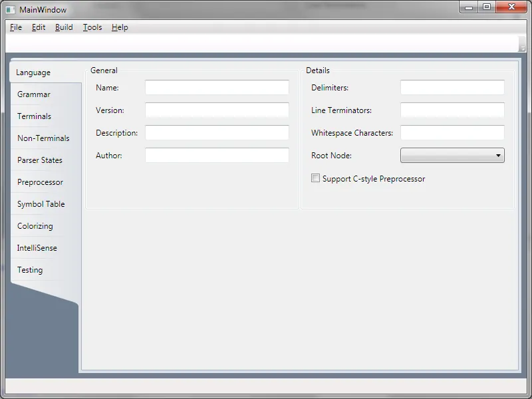This screenshot has height=399, width=532.
Task: Open the Edit menu
Action: (x=39, y=27)
